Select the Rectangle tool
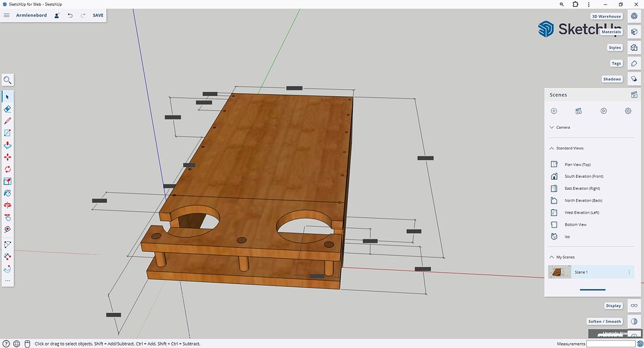644x348 pixels. coord(8,133)
